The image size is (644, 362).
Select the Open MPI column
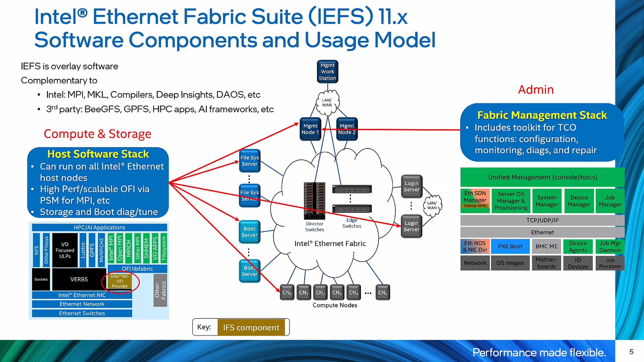(x=120, y=248)
